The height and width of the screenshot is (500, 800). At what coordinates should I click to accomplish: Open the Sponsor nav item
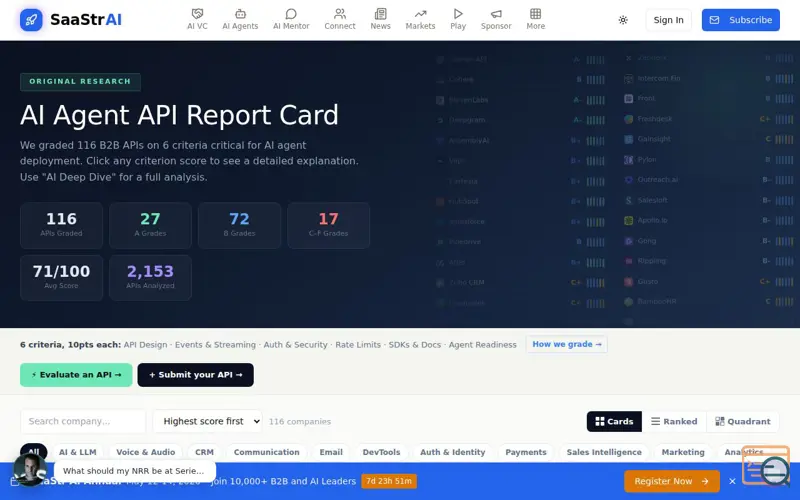[x=495, y=19]
